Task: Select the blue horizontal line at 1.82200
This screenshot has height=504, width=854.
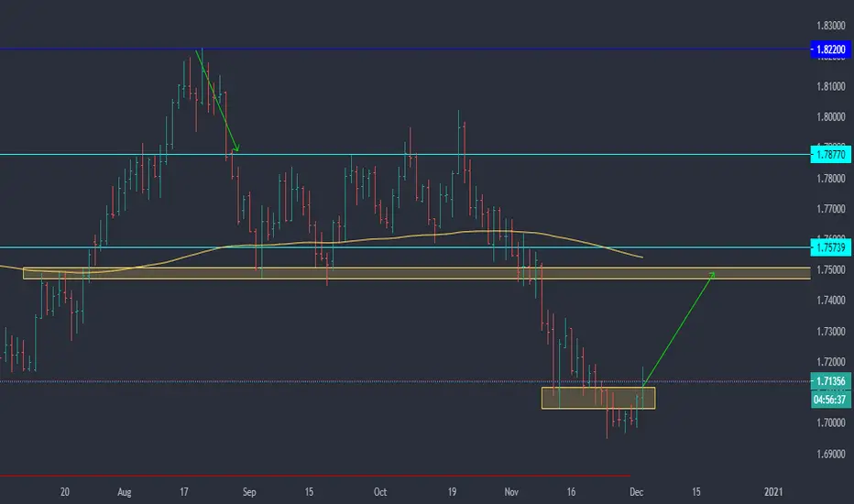Action: pos(405,49)
